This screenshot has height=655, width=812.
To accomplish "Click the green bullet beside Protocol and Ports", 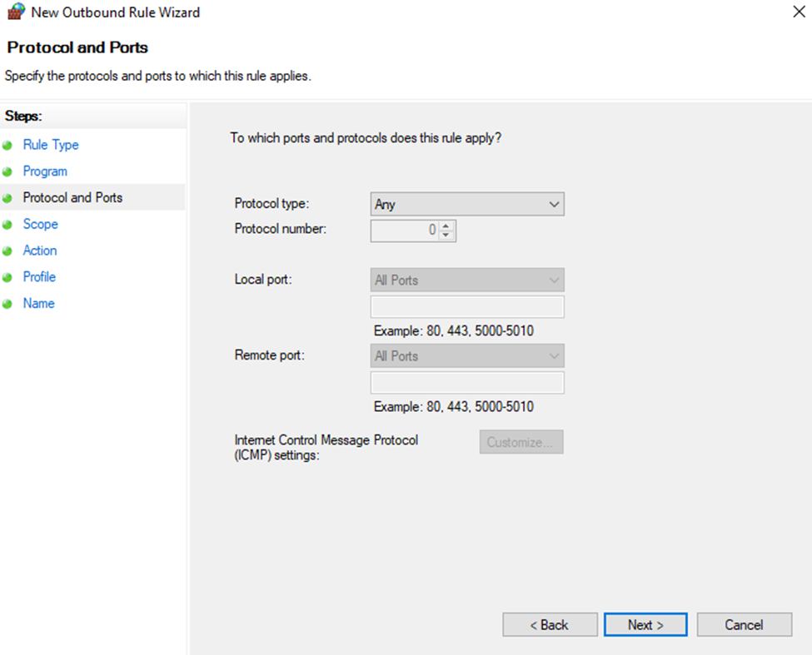I will [7, 198].
